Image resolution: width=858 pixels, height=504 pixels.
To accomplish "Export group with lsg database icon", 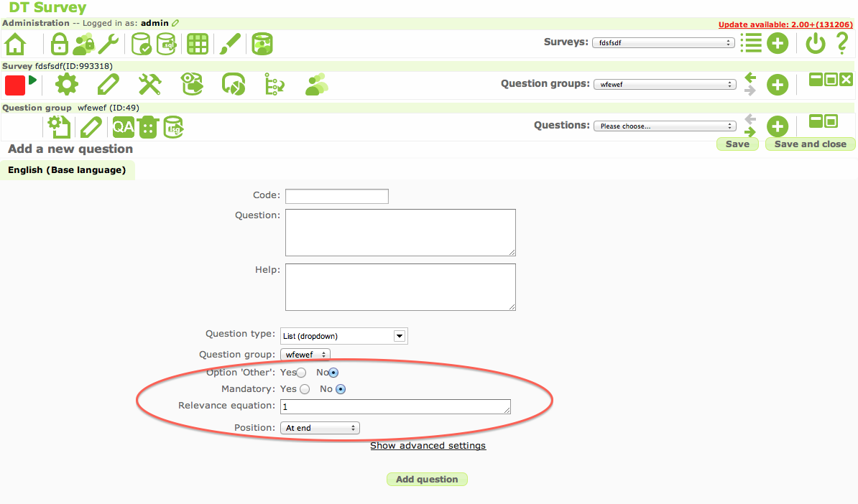I will click(x=173, y=127).
